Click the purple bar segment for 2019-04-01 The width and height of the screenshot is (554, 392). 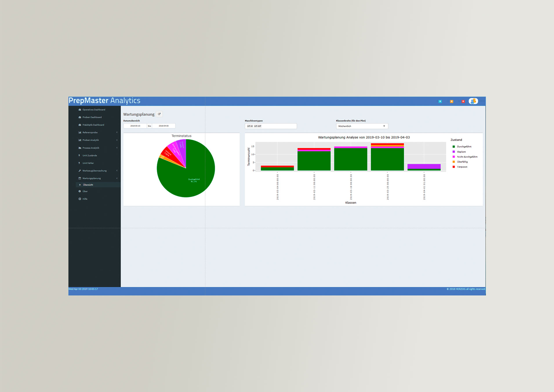pyautogui.click(x=424, y=166)
